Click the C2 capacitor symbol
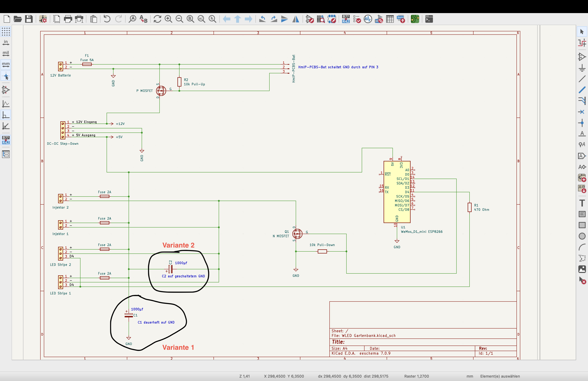 (170, 269)
